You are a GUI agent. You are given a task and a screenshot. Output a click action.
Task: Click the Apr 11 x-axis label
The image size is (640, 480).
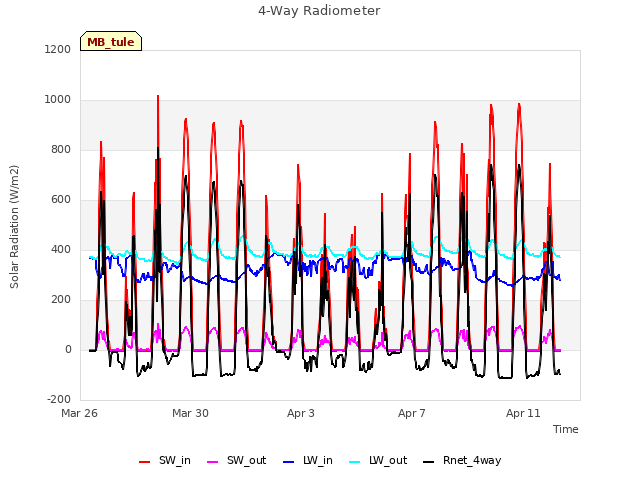click(523, 413)
